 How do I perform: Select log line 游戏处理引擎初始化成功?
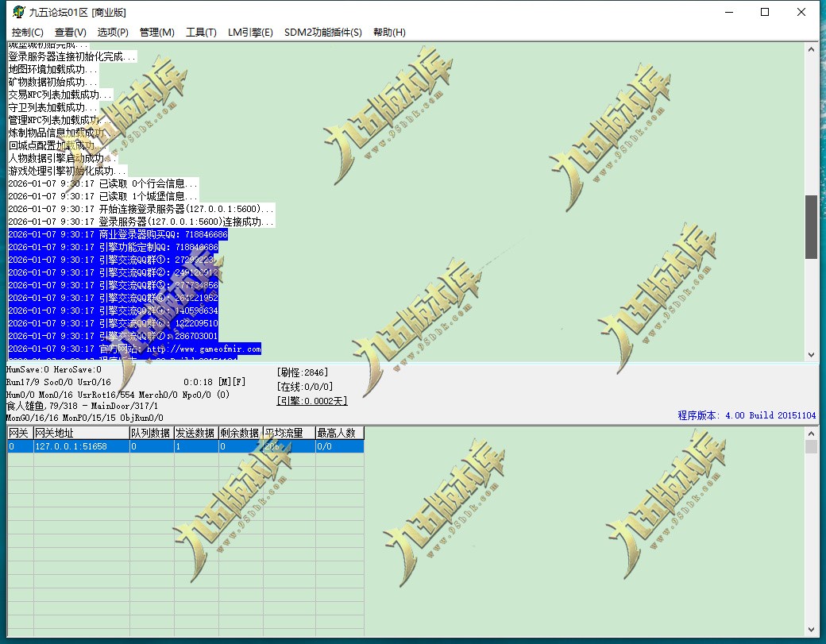click(x=68, y=172)
